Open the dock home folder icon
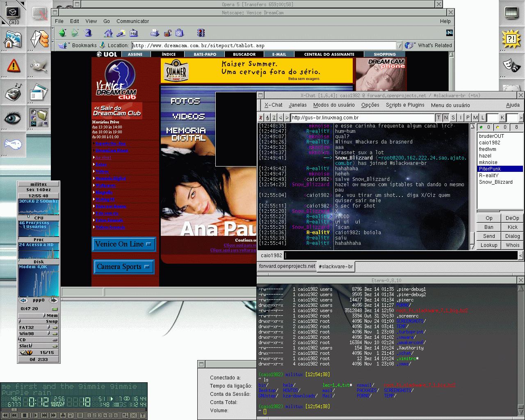525x420 pixels. point(13,39)
